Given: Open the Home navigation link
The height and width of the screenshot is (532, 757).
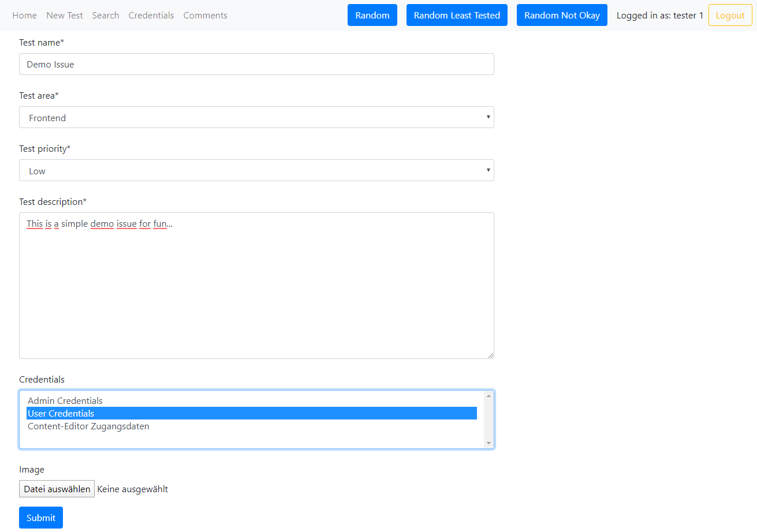Looking at the screenshot, I should tap(24, 16).
